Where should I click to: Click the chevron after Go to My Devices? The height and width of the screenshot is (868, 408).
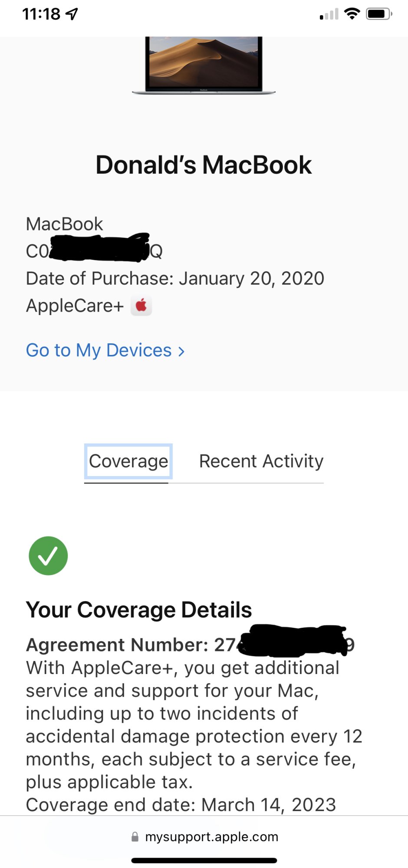pos(182,351)
